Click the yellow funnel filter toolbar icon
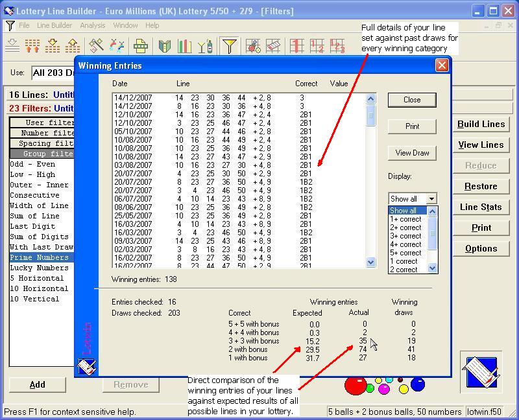The height and width of the screenshot is (420, 519). 229,46
